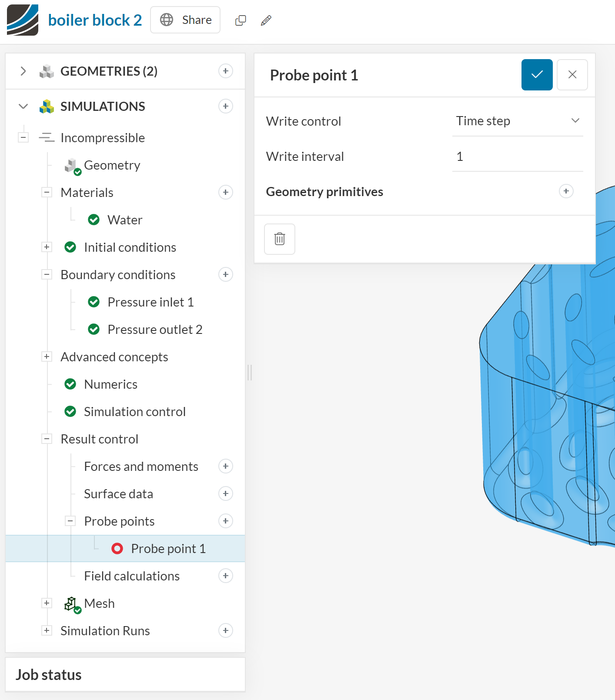Select Pressure inlet 1 boundary condition
The height and width of the screenshot is (700, 615).
click(x=150, y=302)
